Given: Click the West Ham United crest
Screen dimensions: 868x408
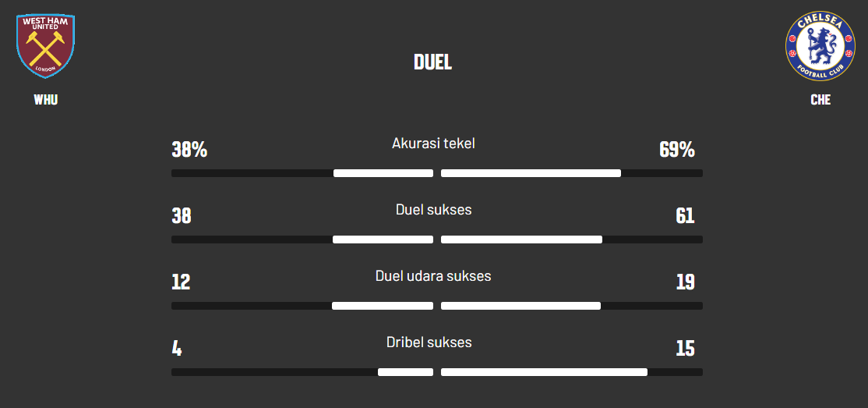Looking at the screenshot, I should pyautogui.click(x=45, y=46).
